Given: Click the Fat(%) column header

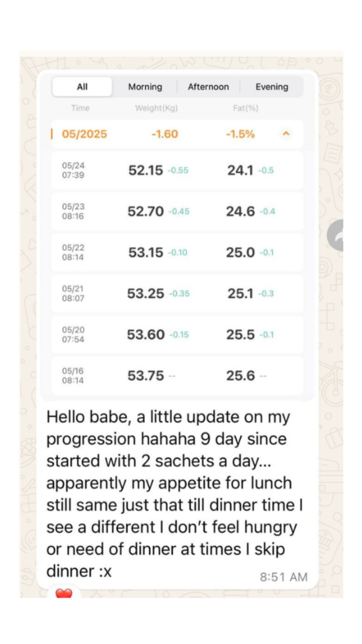Looking at the screenshot, I should pos(246,108).
